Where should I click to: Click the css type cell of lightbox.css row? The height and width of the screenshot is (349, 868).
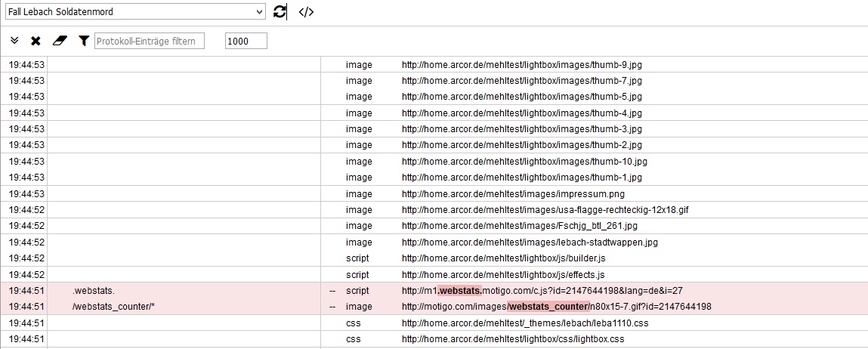click(x=354, y=339)
